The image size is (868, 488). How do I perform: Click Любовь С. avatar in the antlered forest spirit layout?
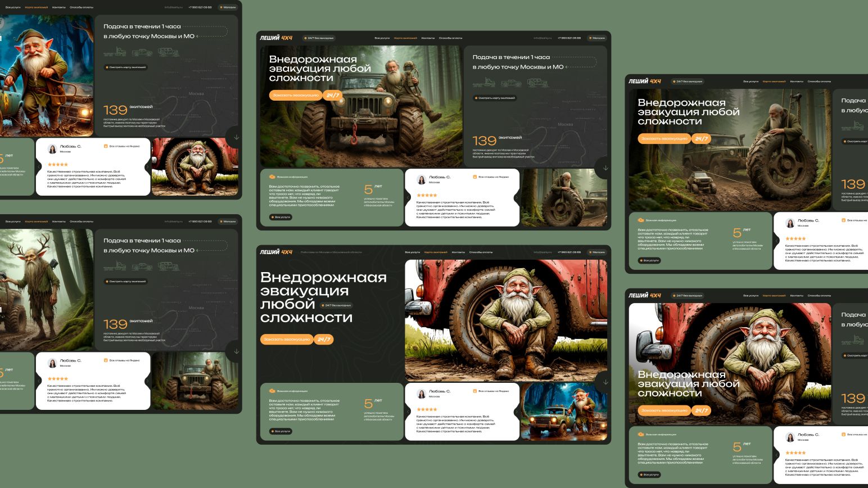click(x=52, y=363)
